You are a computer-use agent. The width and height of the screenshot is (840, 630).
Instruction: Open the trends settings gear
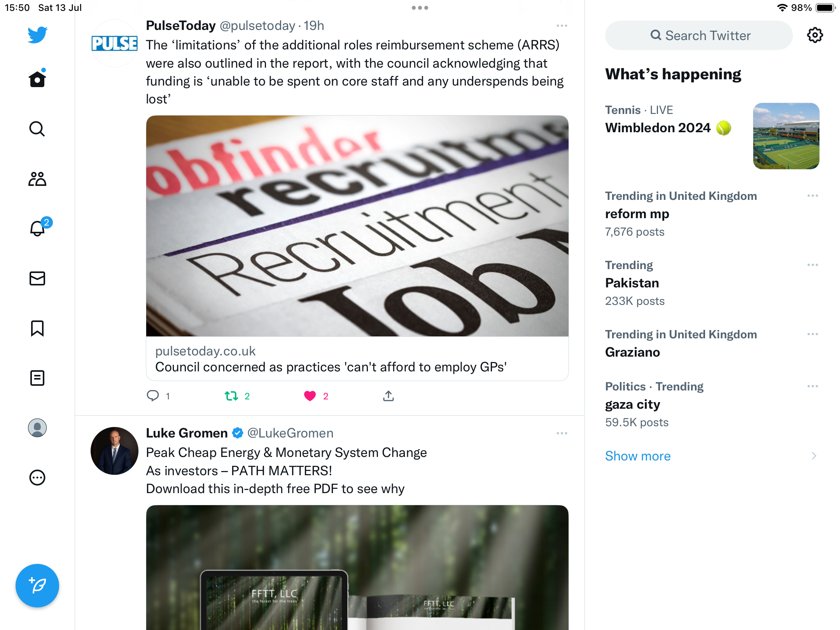(815, 35)
